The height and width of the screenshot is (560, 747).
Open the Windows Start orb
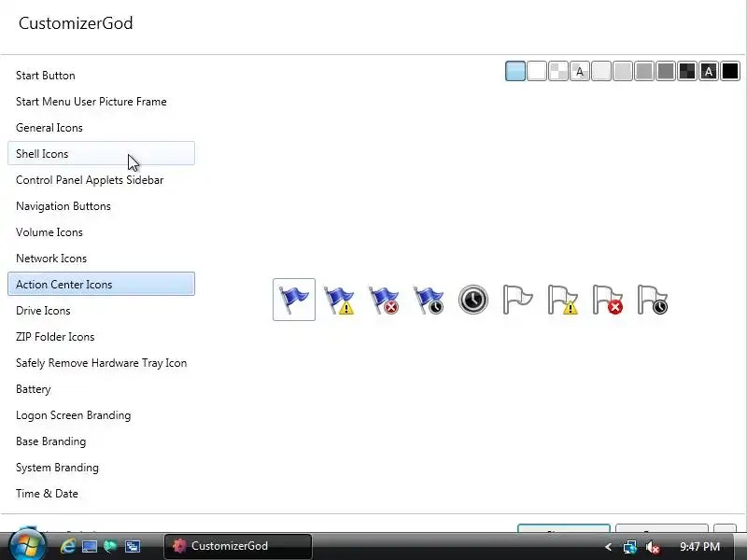(27, 545)
